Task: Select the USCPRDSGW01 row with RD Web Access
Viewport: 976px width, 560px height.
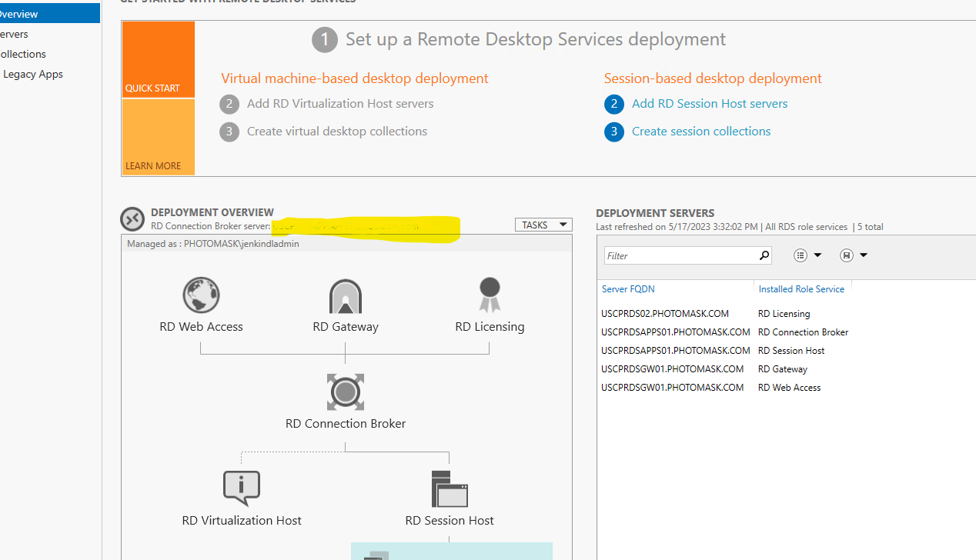Action: [785, 388]
